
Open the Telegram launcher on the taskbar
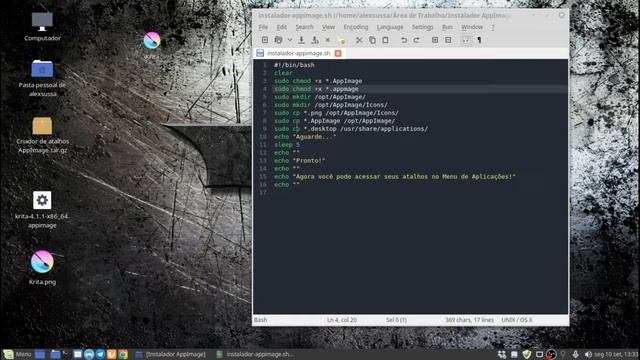pyautogui.click(x=100, y=354)
